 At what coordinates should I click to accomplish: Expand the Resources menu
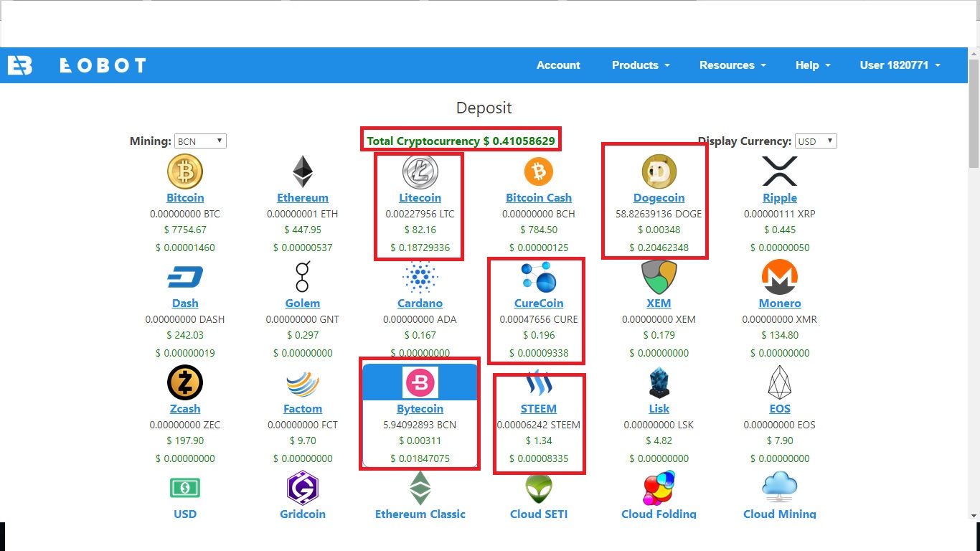tap(732, 65)
